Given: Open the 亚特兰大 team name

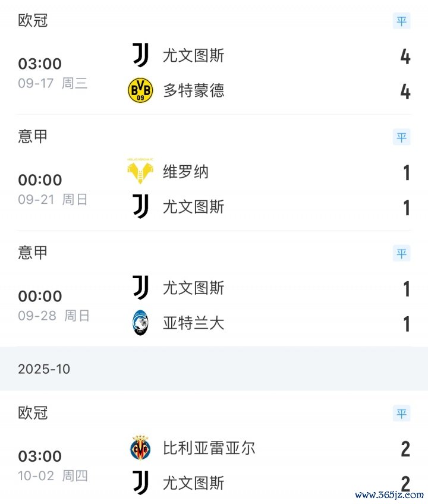Looking at the screenshot, I should pos(194,323).
